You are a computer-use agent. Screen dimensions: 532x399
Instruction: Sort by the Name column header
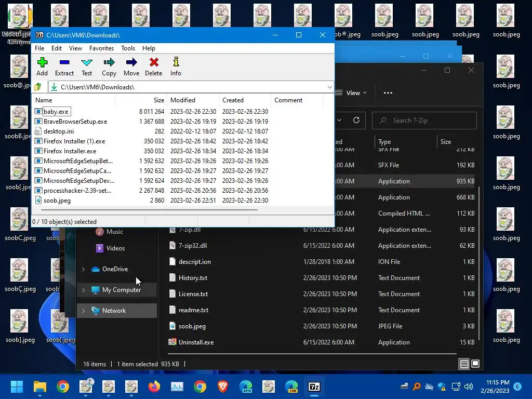tap(74, 100)
